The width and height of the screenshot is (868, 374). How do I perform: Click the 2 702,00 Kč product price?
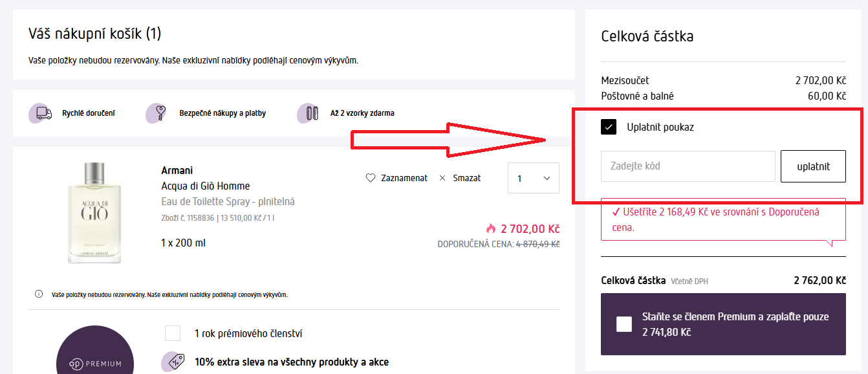pyautogui.click(x=530, y=228)
